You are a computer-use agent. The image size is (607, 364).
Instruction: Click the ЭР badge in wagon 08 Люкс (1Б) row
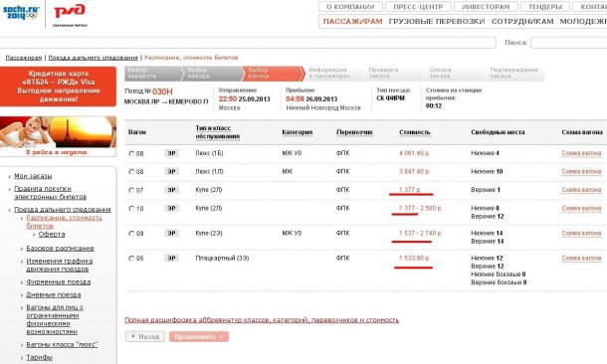(171, 153)
